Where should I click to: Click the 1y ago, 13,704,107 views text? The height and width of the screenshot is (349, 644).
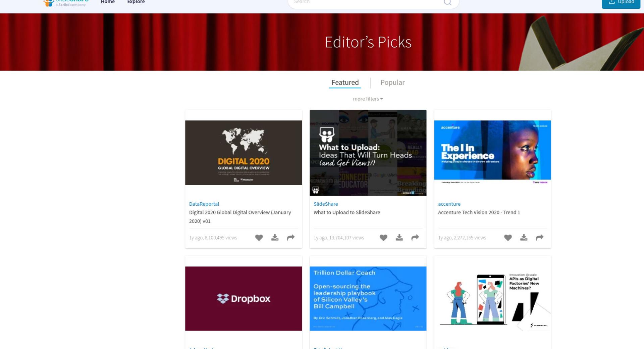click(x=339, y=238)
